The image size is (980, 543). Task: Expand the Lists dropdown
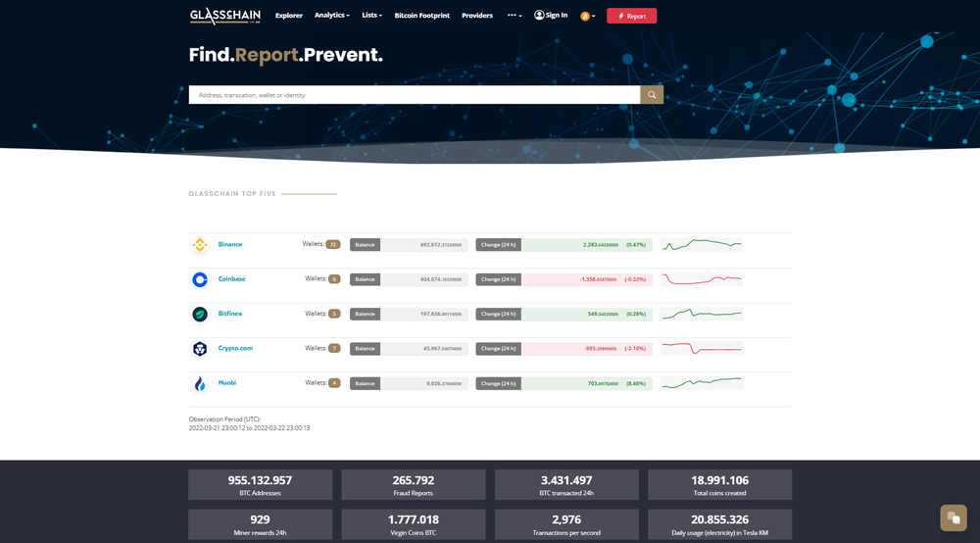pyautogui.click(x=371, y=15)
